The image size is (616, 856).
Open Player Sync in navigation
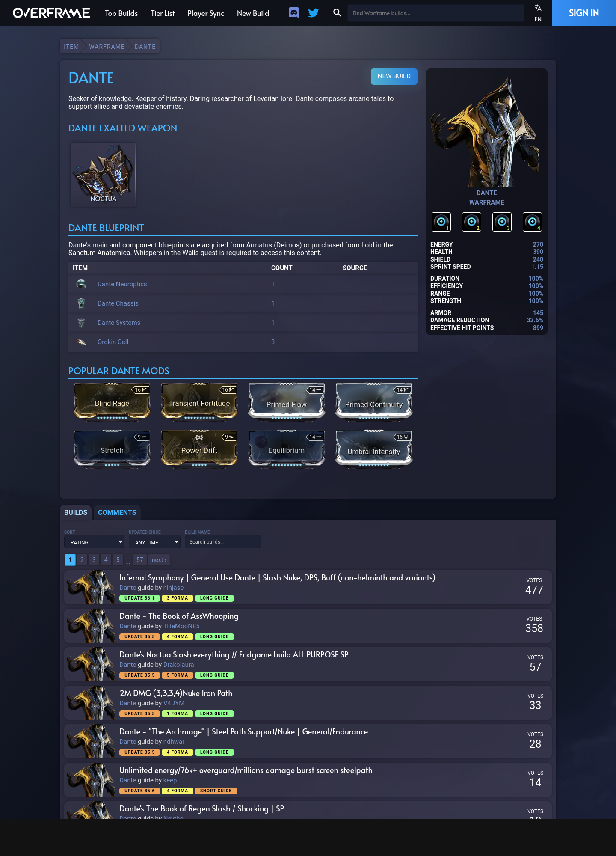[206, 13]
